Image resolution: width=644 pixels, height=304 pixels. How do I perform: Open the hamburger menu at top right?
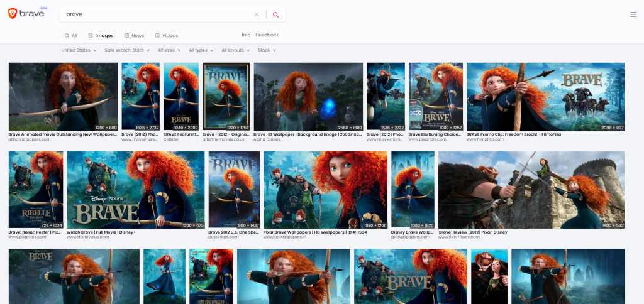coord(633,14)
